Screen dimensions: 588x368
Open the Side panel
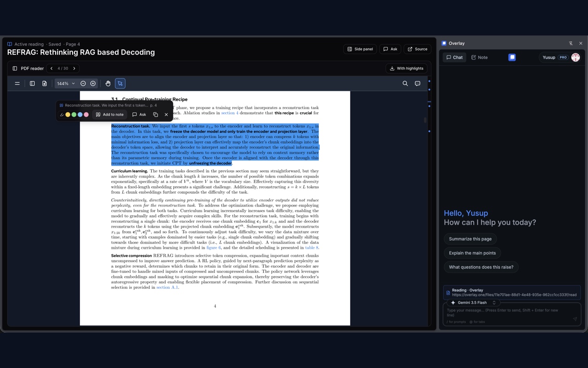click(x=360, y=49)
